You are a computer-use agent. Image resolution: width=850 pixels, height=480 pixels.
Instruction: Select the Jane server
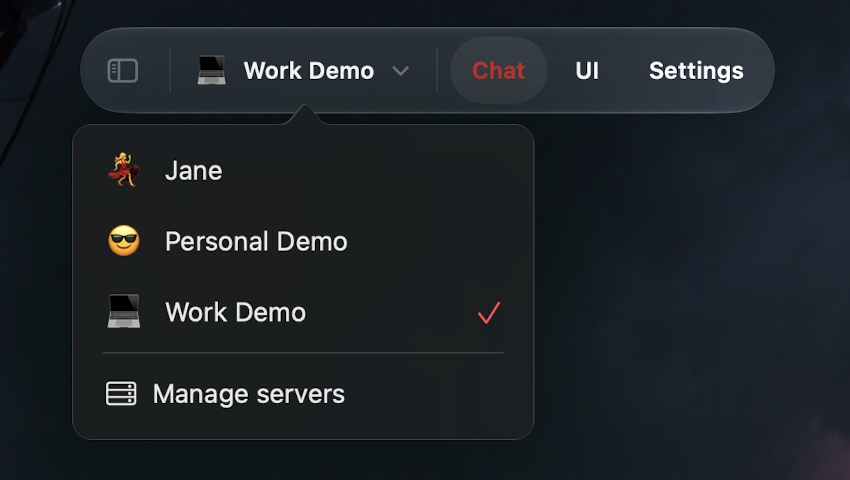(303, 171)
